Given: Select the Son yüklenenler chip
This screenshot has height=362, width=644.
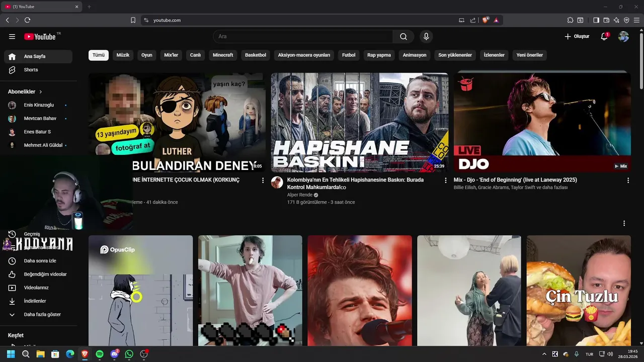Looking at the screenshot, I should point(455,55).
